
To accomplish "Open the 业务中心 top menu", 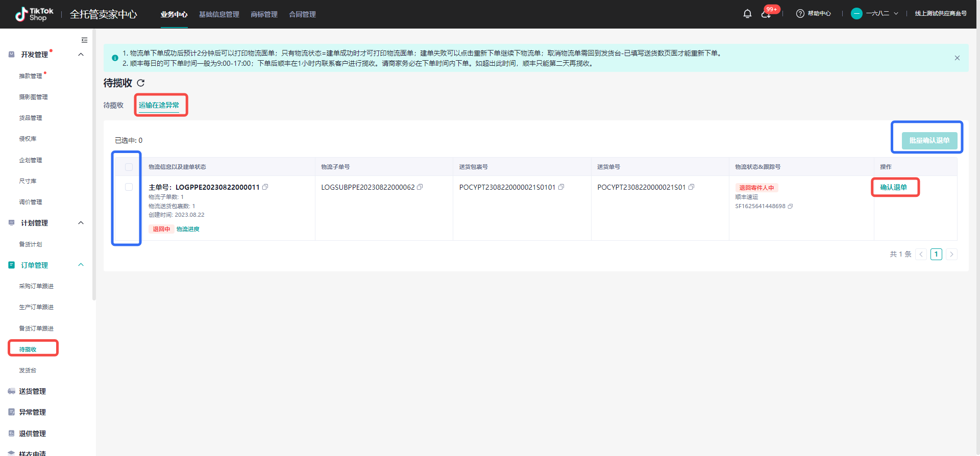I will coord(174,14).
